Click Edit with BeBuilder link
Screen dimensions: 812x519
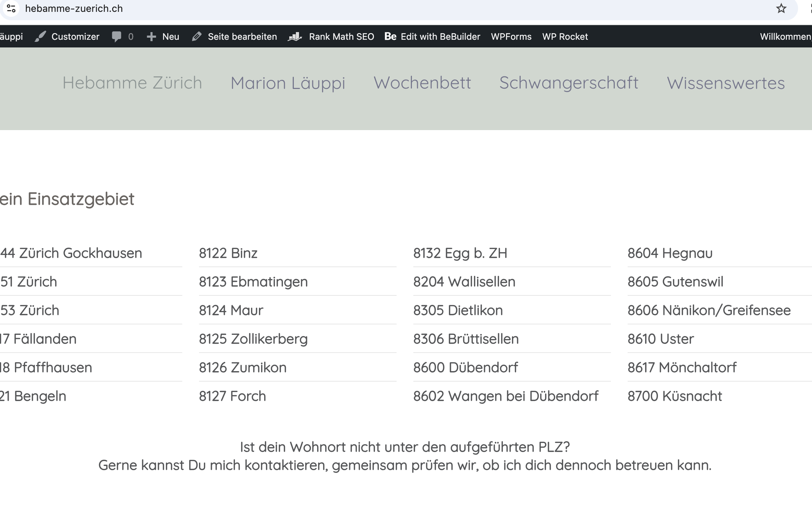coord(440,36)
